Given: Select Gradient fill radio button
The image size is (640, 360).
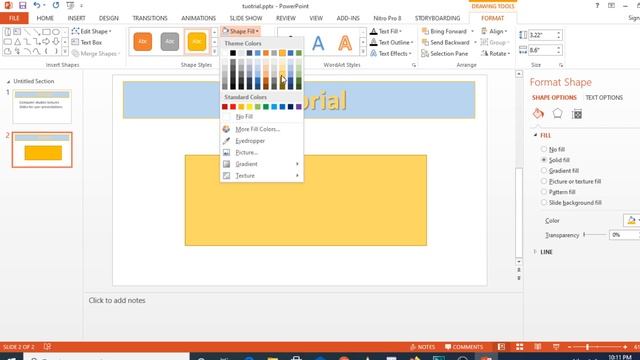Looking at the screenshot, I should 544,171.
